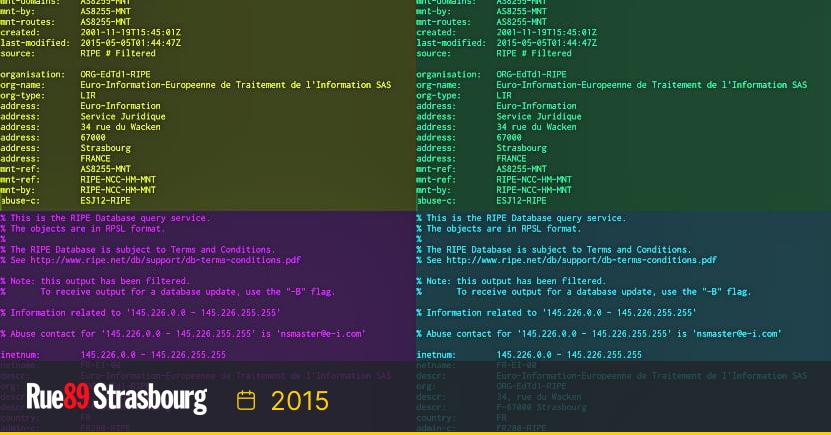Select the 2015 year label

click(x=299, y=401)
